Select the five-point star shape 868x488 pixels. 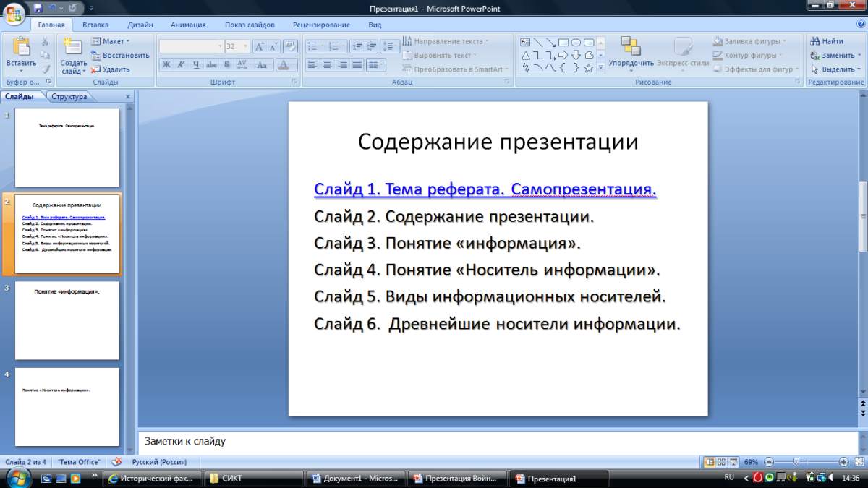pos(589,68)
